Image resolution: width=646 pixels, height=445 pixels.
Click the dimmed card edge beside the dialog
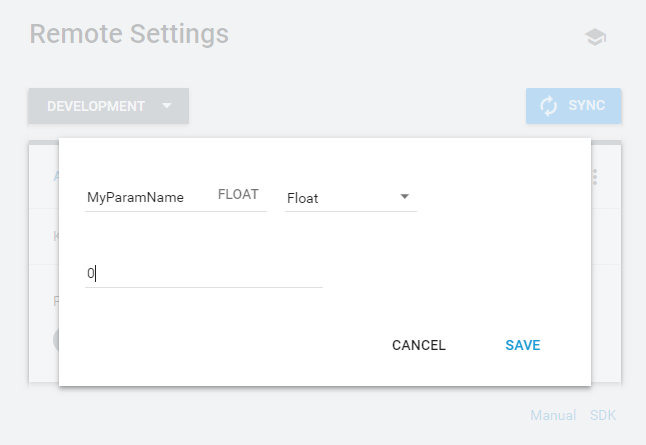click(606, 262)
